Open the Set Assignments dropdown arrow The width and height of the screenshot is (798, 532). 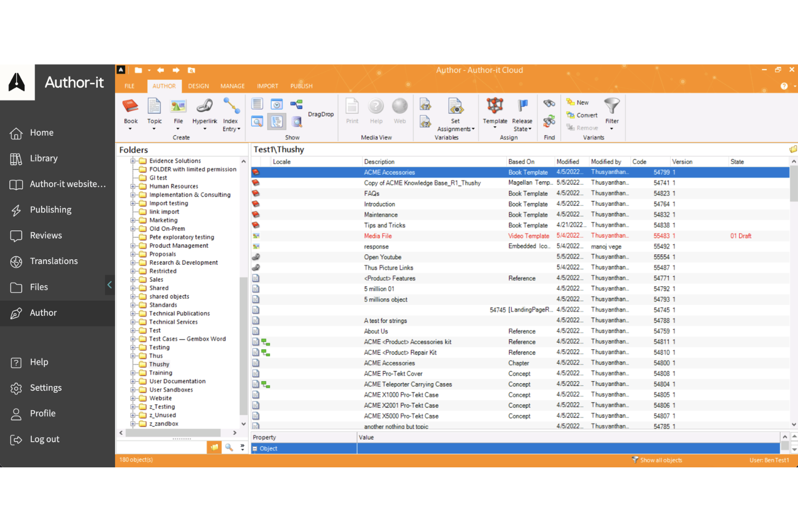pos(473,129)
